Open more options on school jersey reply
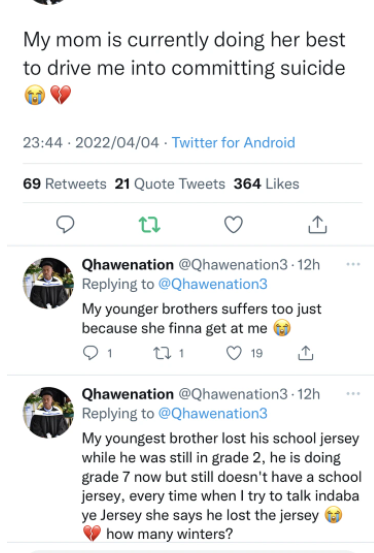 coord(353,393)
